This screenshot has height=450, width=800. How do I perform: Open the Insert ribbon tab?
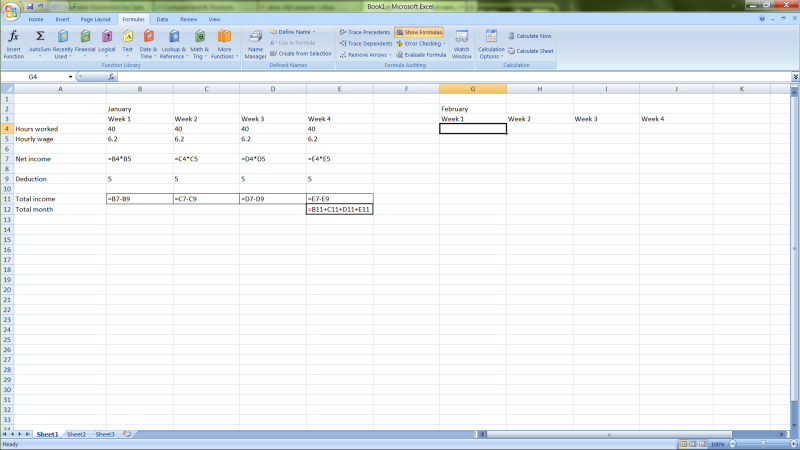point(62,19)
